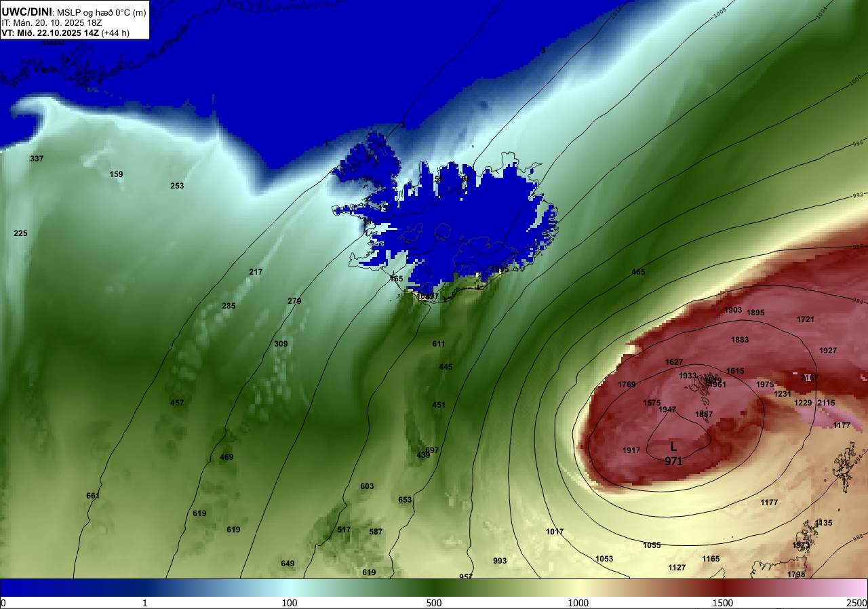
Task: Click the 653 height value
Action: point(405,500)
